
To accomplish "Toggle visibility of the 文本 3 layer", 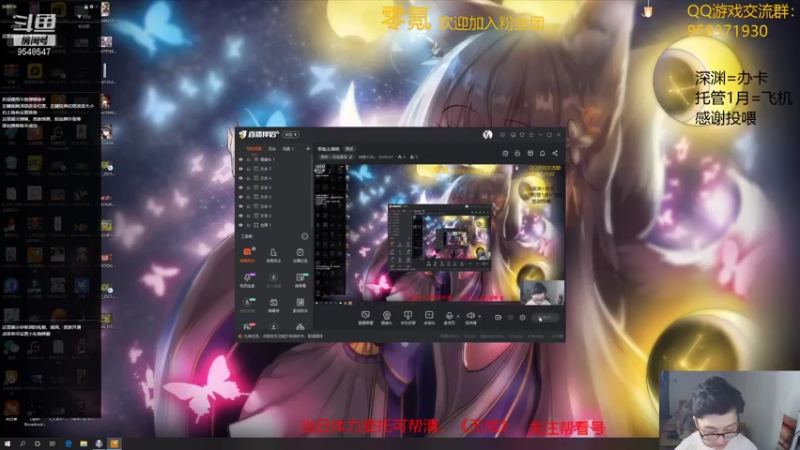I will pos(241,197).
